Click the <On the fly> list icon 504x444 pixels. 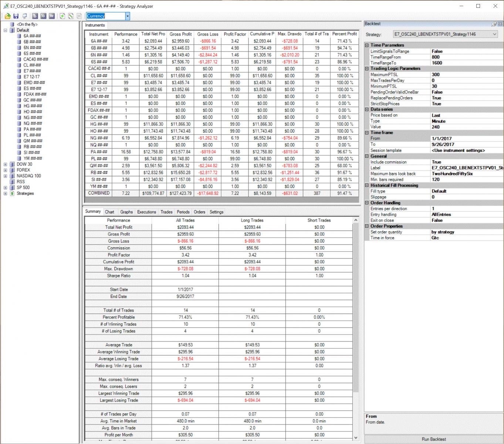[12, 24]
